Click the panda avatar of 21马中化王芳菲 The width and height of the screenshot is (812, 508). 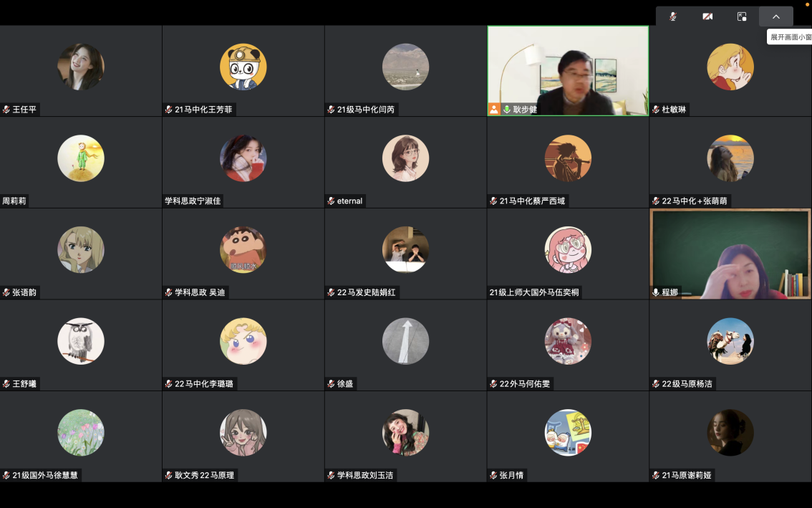pyautogui.click(x=243, y=67)
